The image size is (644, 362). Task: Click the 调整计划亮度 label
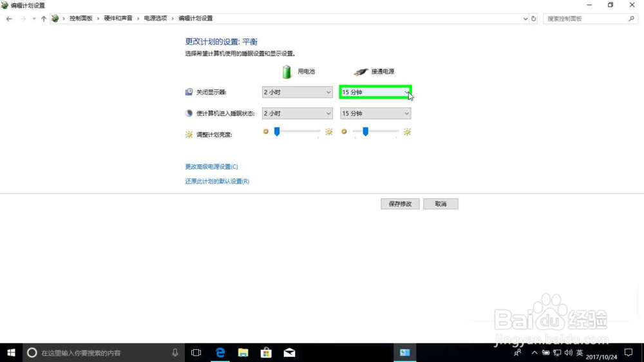click(x=214, y=135)
